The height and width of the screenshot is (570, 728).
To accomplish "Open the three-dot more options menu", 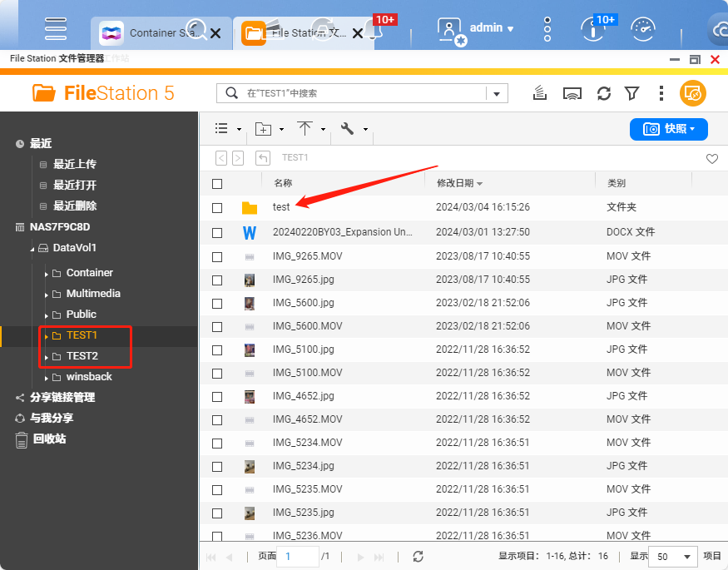I will pyautogui.click(x=661, y=93).
